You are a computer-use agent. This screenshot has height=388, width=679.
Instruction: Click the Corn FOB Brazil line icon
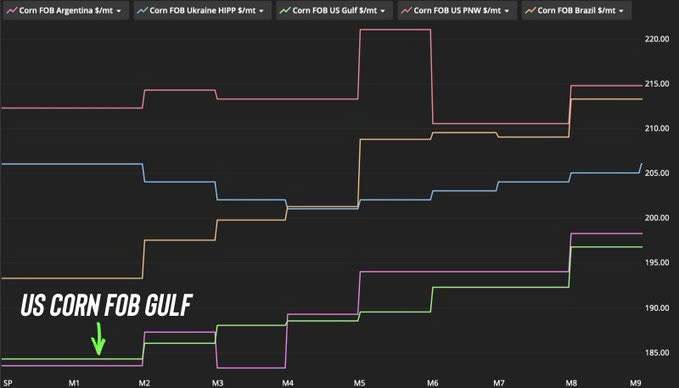(530, 10)
